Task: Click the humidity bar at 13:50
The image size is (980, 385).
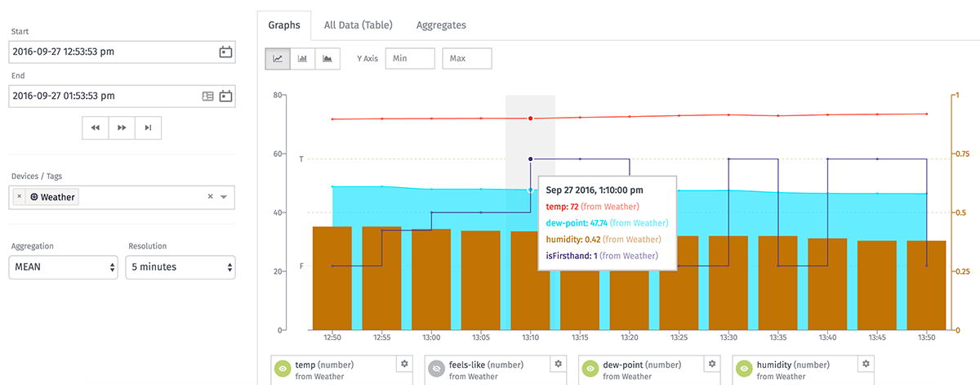Action: pyautogui.click(x=927, y=285)
